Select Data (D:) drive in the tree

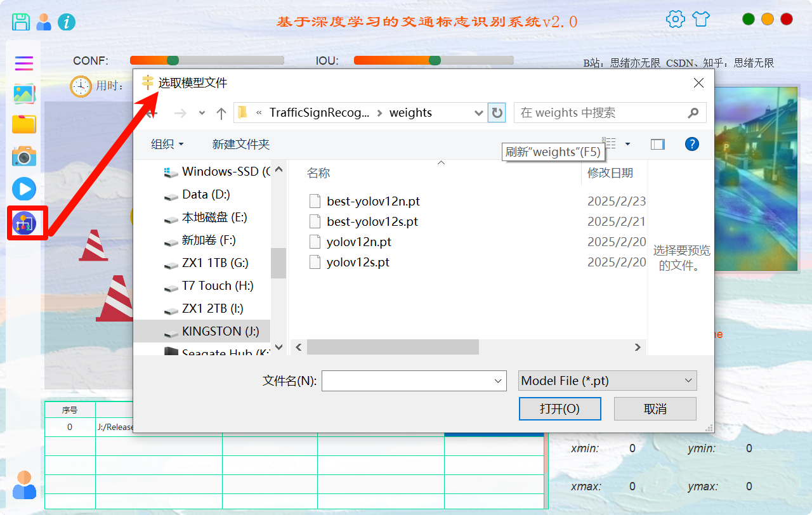[x=206, y=194]
